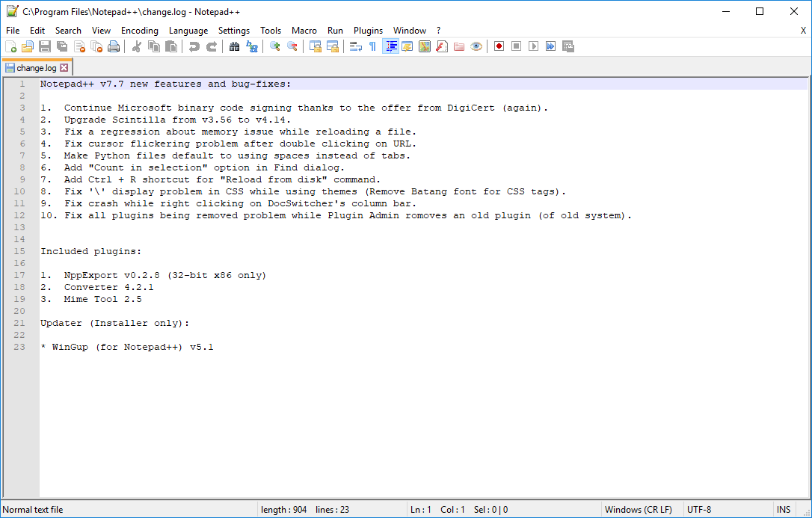812x518 pixels.
Task: Open the Run menu
Action: pos(336,31)
